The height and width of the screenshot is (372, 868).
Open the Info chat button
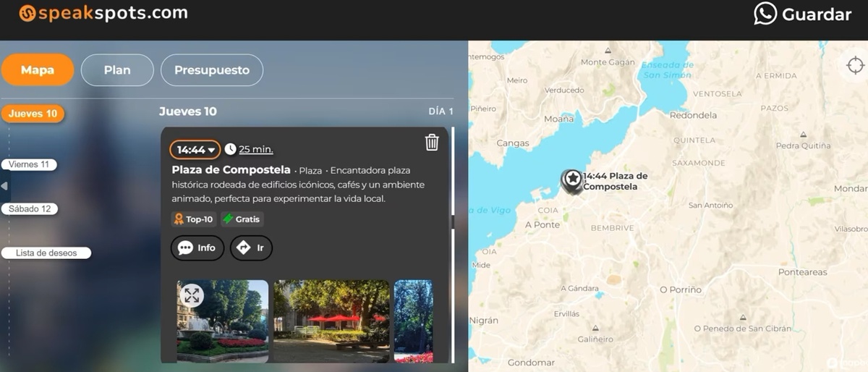point(197,248)
